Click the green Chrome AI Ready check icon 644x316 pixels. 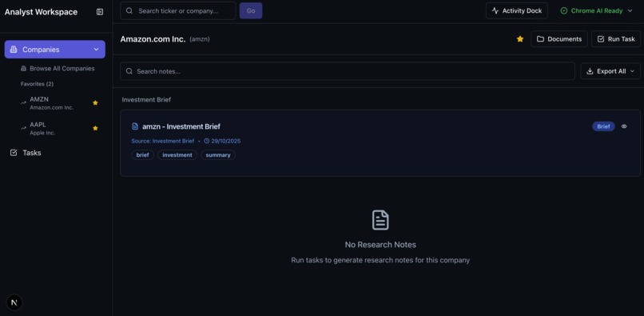(x=564, y=10)
